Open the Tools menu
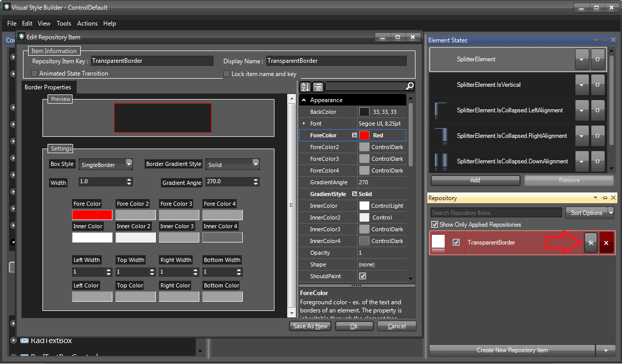 pyautogui.click(x=64, y=23)
